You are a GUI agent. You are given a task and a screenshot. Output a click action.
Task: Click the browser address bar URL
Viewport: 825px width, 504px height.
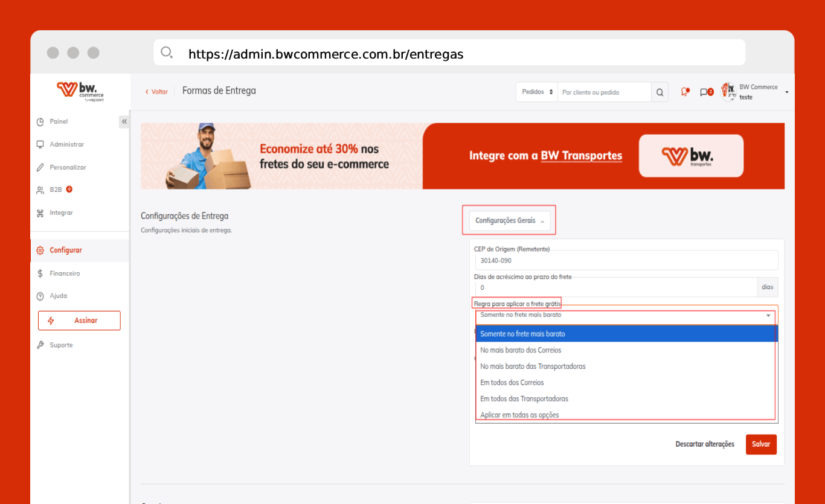click(326, 54)
